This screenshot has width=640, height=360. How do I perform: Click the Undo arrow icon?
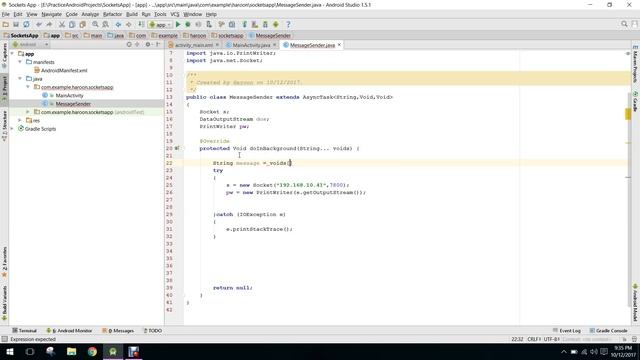tap(39, 24)
